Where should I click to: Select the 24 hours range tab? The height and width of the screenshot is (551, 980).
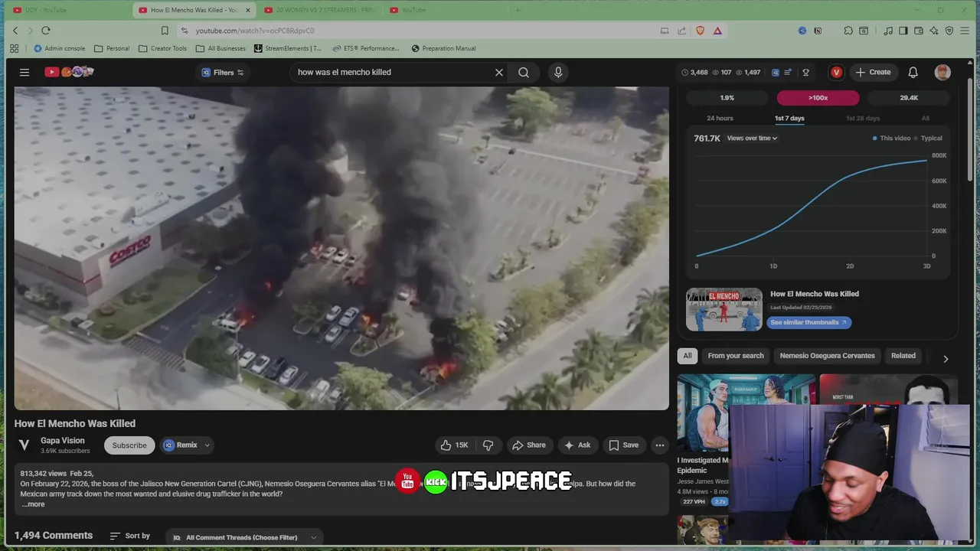[x=720, y=119]
